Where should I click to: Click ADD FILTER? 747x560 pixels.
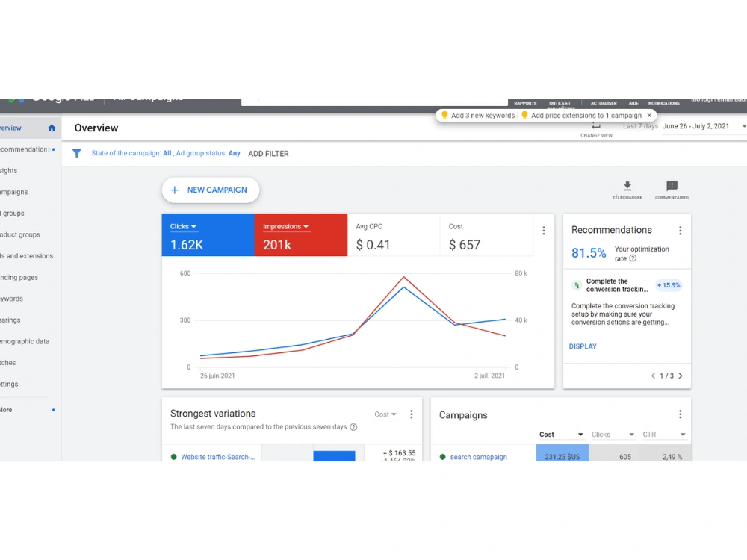click(268, 154)
